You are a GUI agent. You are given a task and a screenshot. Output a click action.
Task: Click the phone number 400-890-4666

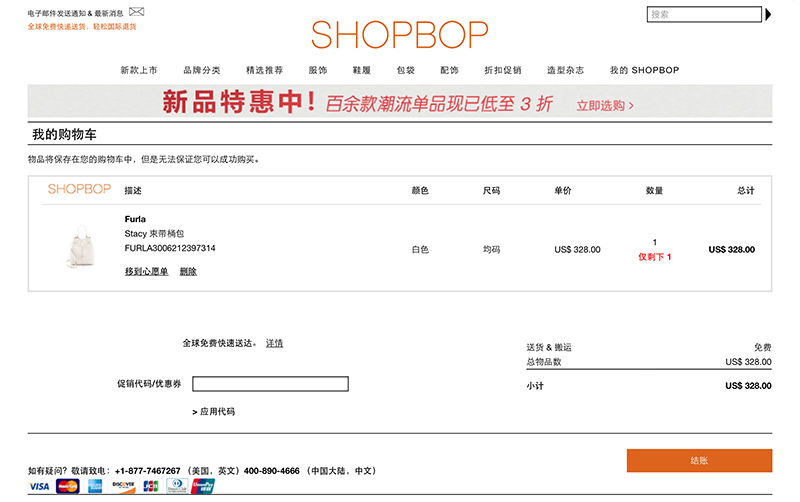(271, 471)
